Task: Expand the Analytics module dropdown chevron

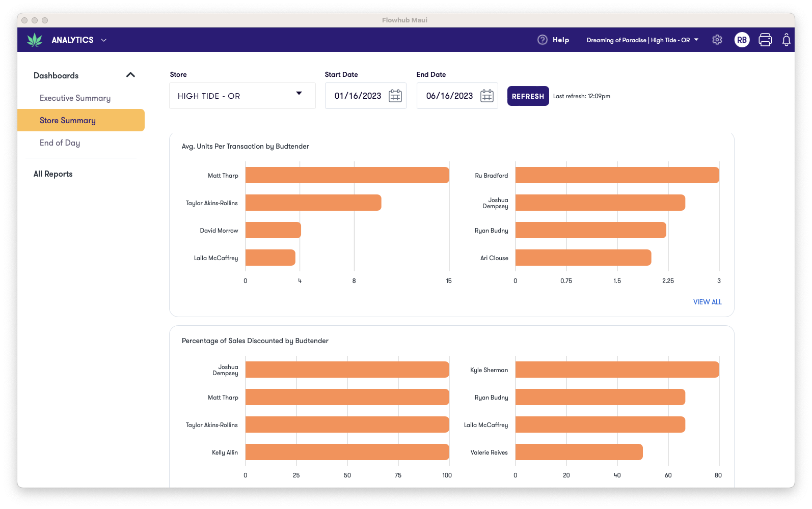Action: pos(104,40)
